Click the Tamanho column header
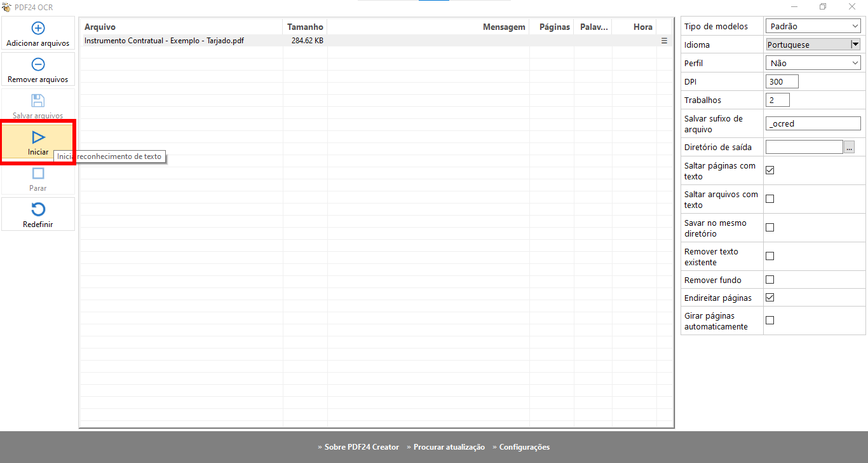868x463 pixels. pyautogui.click(x=305, y=27)
